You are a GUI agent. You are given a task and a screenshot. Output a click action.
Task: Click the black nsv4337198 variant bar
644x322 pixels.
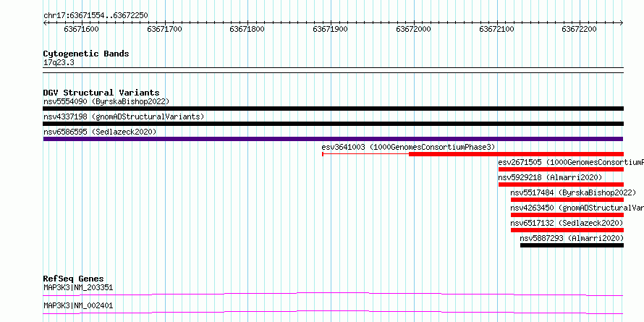click(333, 124)
